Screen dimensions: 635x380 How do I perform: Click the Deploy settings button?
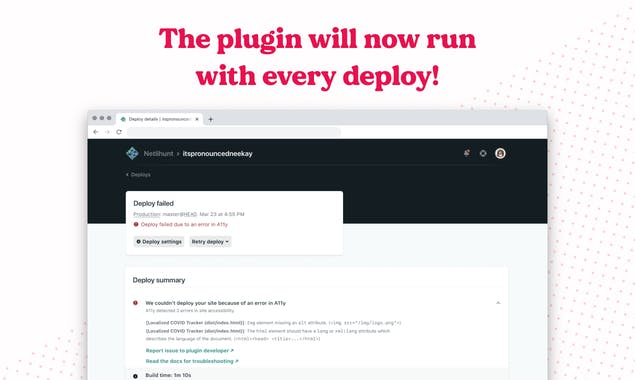[x=159, y=241]
